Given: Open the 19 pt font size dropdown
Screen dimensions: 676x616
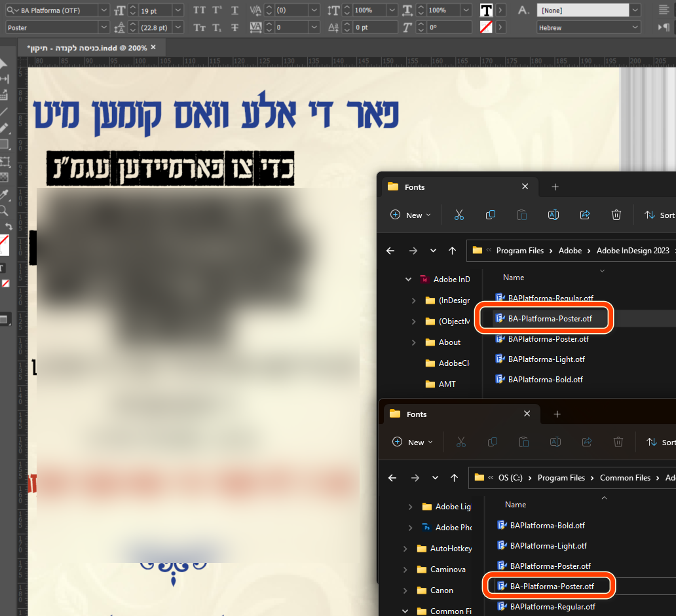Looking at the screenshot, I should point(178,10).
